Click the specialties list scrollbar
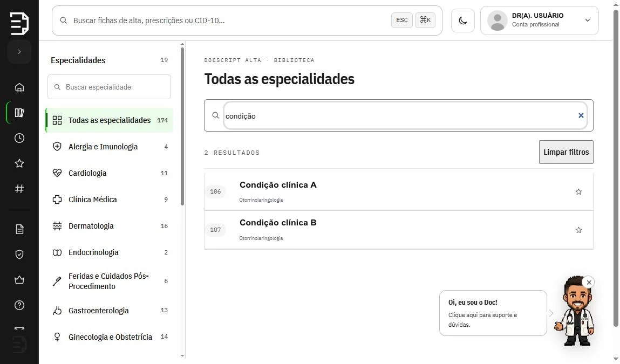The height and width of the screenshot is (364, 620). pos(182,127)
